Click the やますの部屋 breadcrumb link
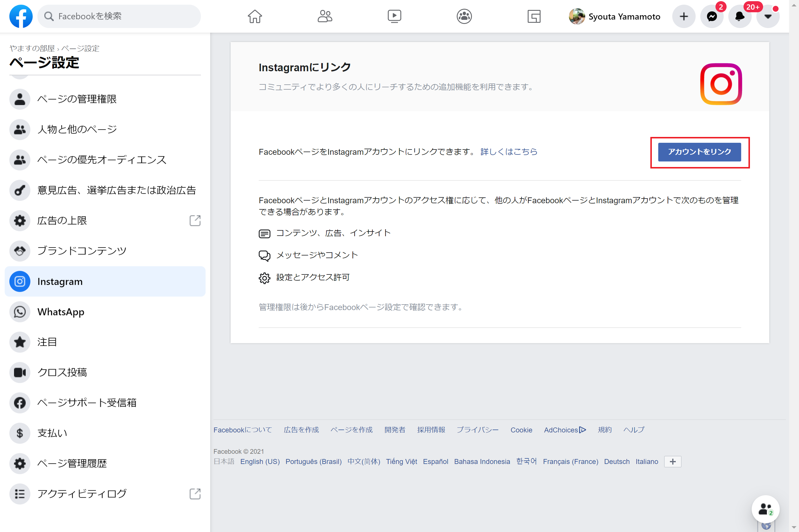This screenshot has width=799, height=532. coord(32,48)
